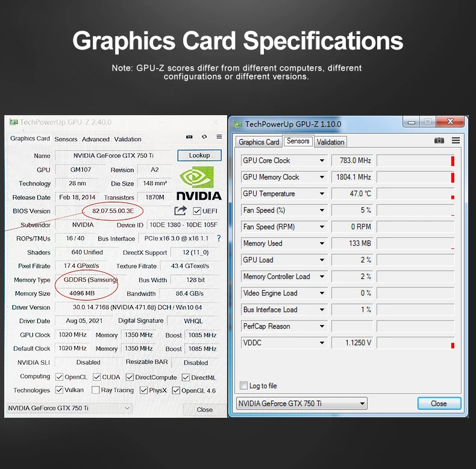Screen dimensions: 476x469
Task: Check the Log to file box
Action: click(244, 386)
